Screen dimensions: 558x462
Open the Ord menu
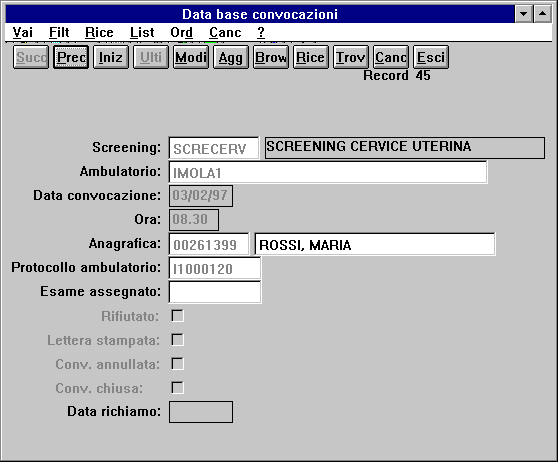tap(181, 32)
